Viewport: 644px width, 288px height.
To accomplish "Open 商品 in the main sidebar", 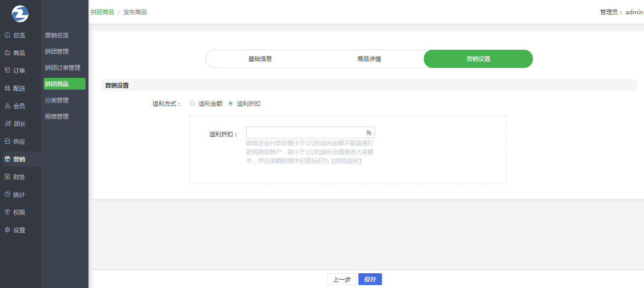I will pyautogui.click(x=20, y=53).
